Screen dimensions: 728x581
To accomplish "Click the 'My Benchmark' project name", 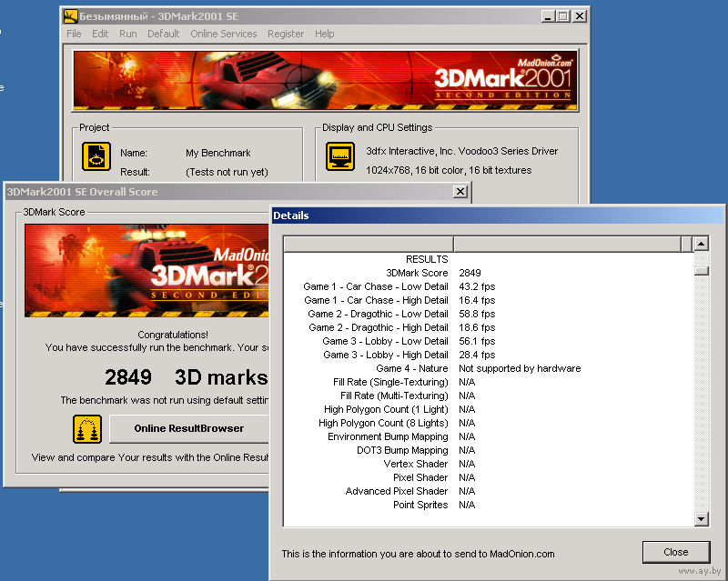I will [x=217, y=153].
